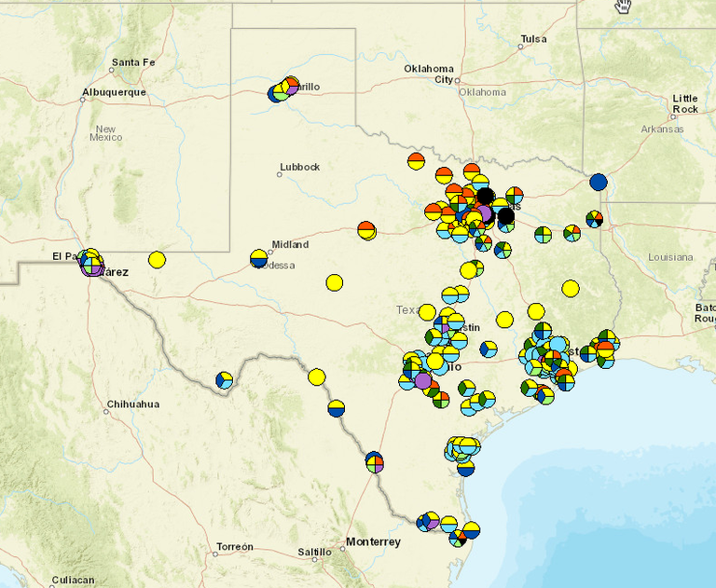Select the three-color pie marker in Big Bend area

(224, 379)
